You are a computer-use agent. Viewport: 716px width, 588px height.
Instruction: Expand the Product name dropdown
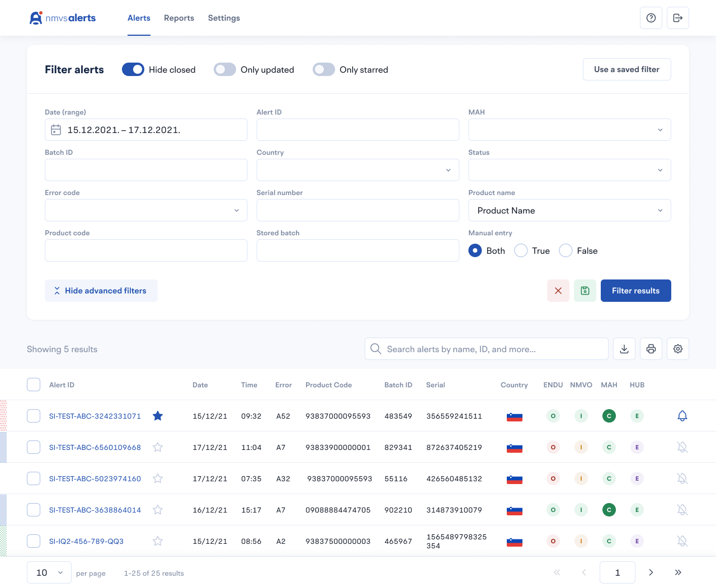pos(569,210)
